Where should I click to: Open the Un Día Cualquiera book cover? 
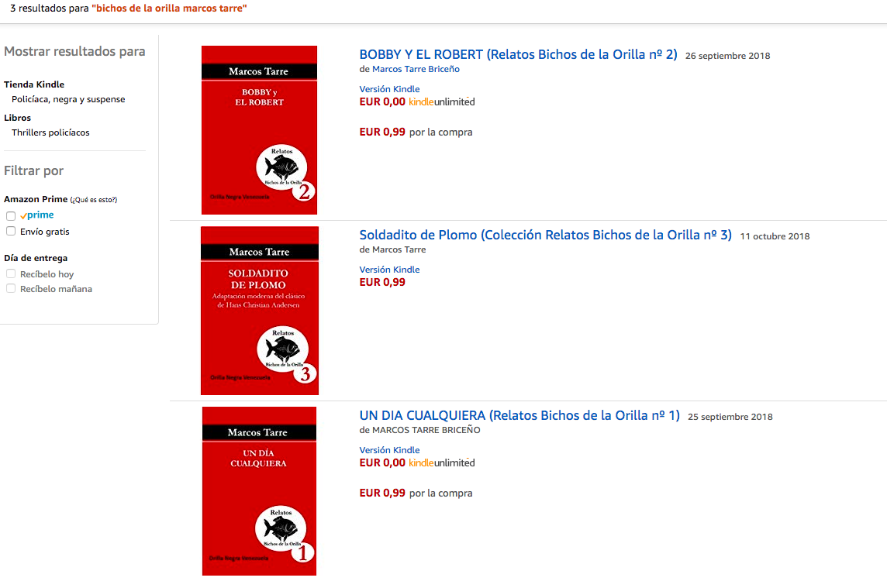pyautogui.click(x=259, y=490)
